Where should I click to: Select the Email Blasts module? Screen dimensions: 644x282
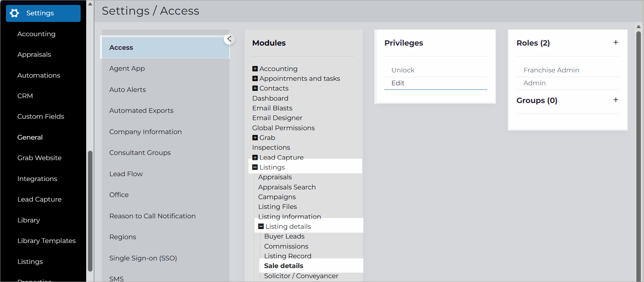tap(272, 108)
